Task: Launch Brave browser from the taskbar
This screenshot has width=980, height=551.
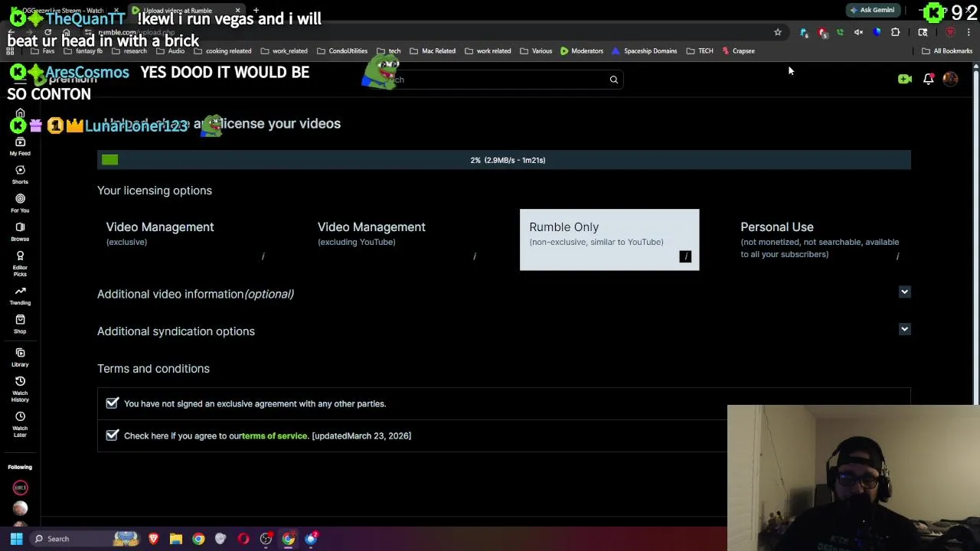Action: point(153,539)
